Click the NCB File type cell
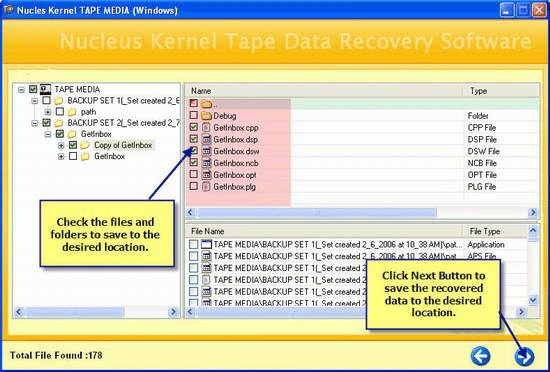This screenshot has width=550, height=372. [x=482, y=163]
